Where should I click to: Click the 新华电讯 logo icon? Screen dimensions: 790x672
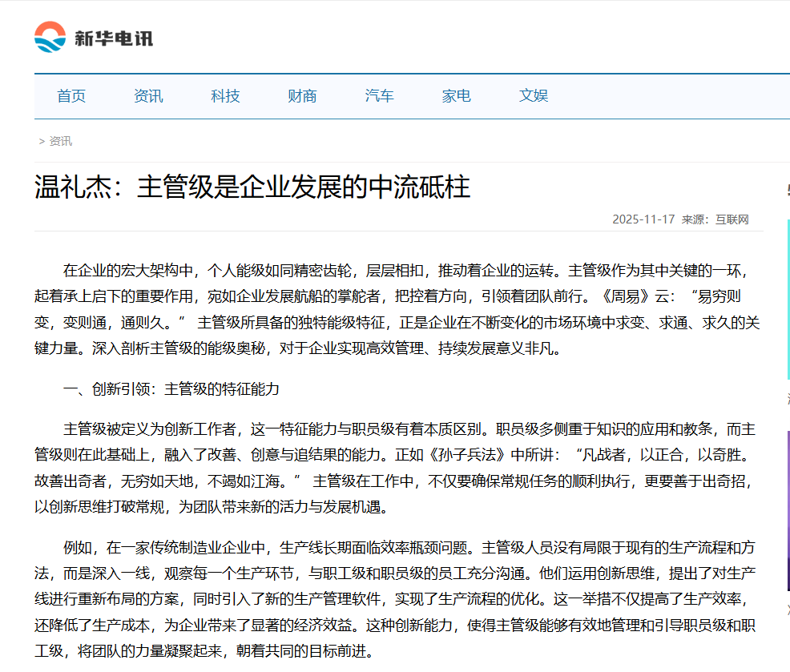[x=50, y=35]
